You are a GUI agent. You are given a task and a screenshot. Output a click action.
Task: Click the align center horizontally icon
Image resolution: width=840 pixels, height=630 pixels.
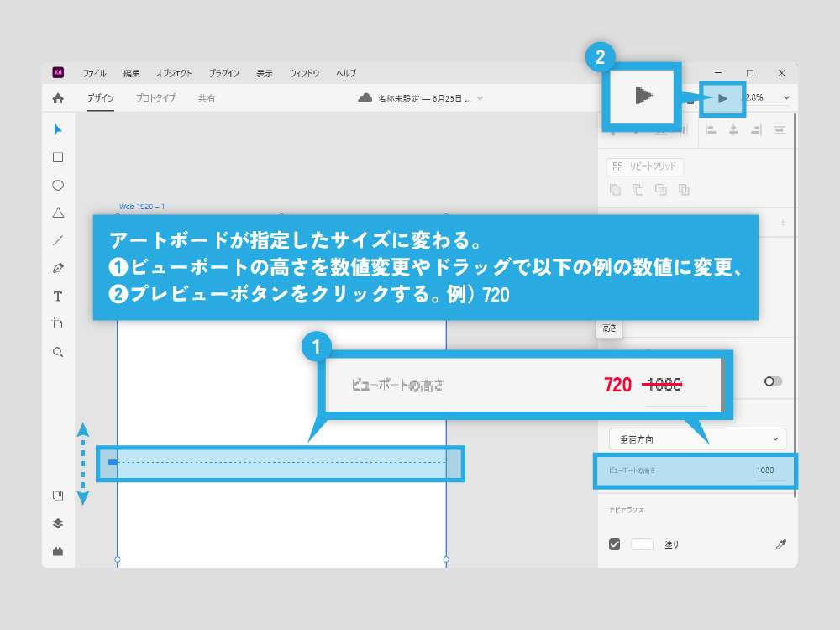point(733,129)
